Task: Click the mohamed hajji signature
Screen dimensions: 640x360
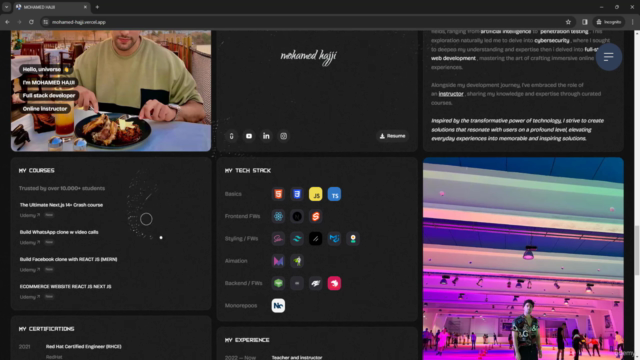Action: 309,56
